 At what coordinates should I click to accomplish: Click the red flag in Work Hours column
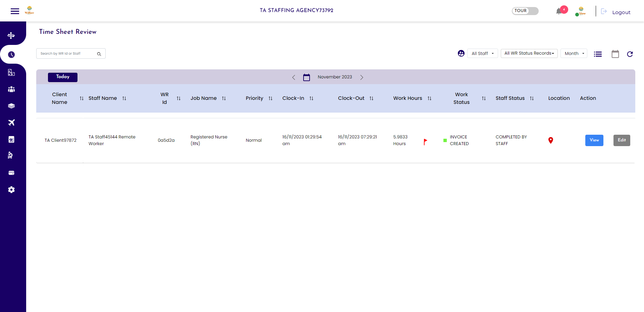[x=425, y=142]
